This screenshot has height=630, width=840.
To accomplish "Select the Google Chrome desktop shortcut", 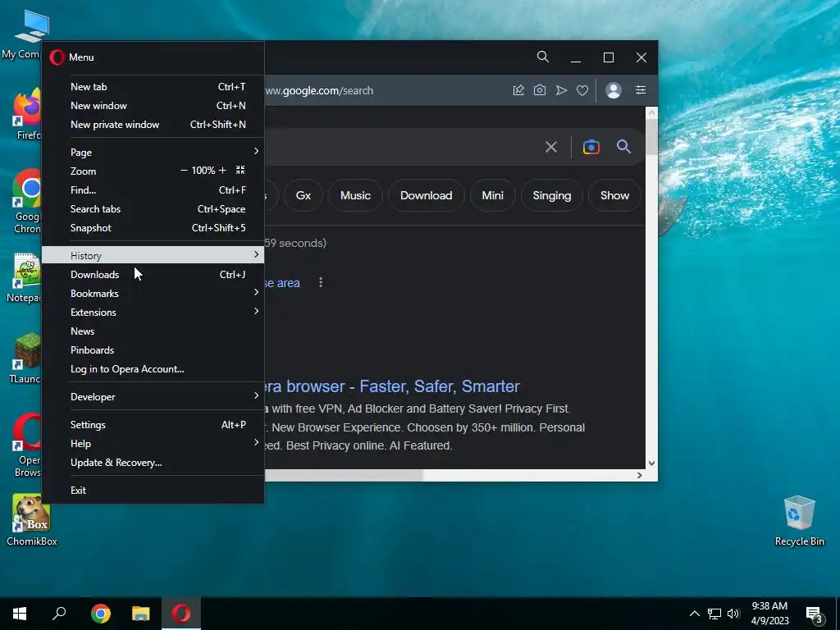I will tap(27, 202).
